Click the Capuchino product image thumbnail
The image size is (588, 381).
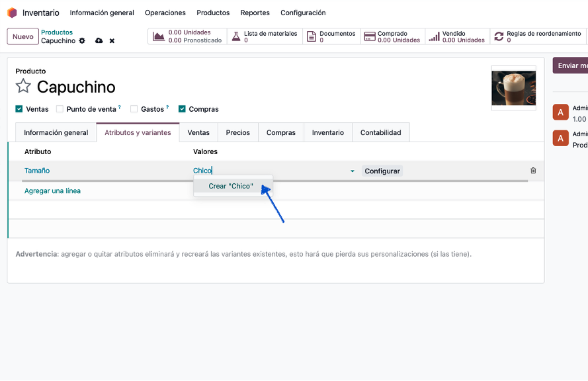point(513,87)
